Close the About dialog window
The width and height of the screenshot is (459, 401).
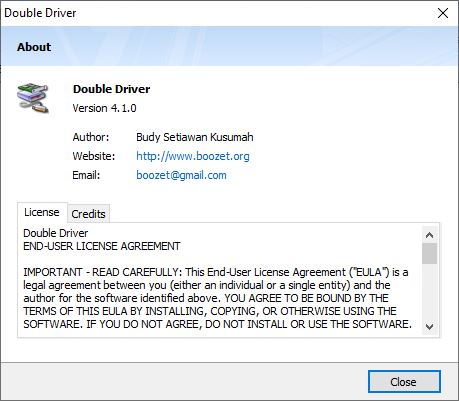pos(443,13)
